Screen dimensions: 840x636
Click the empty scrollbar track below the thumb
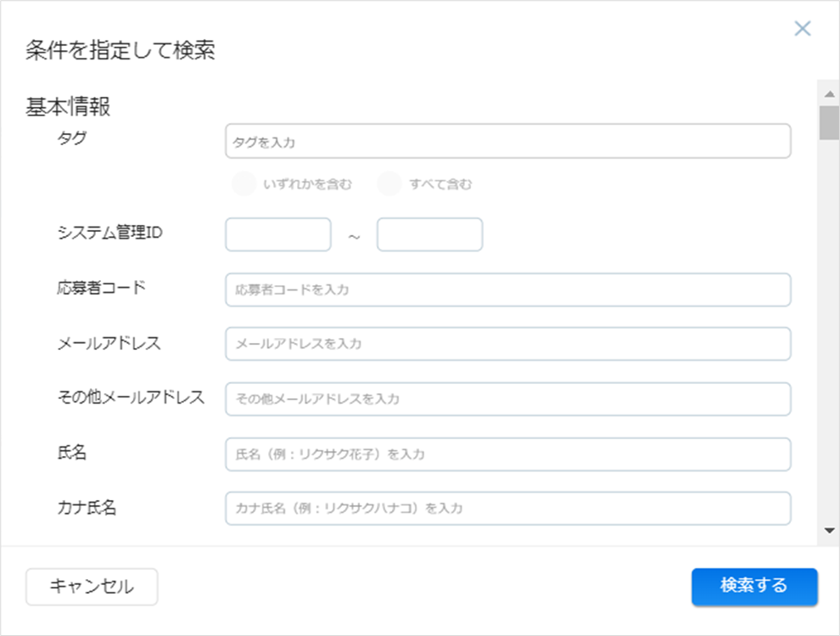pos(828,340)
